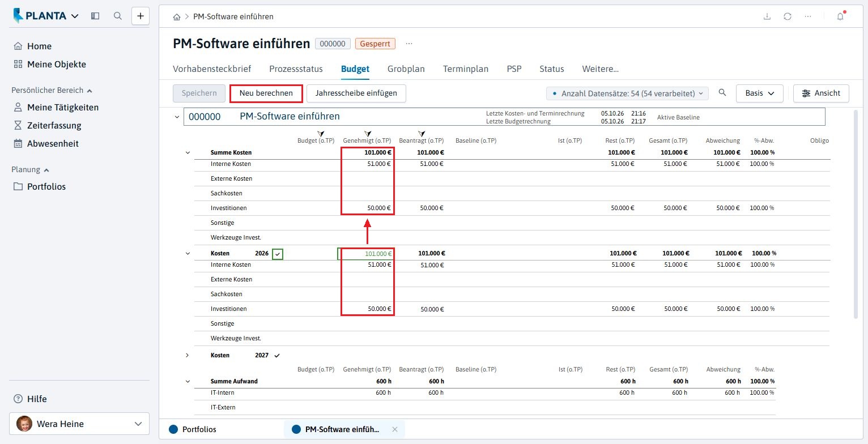Screen dimensions: 868x444
Task: Click the filter icon above Genehmigt column
Action: (x=368, y=133)
